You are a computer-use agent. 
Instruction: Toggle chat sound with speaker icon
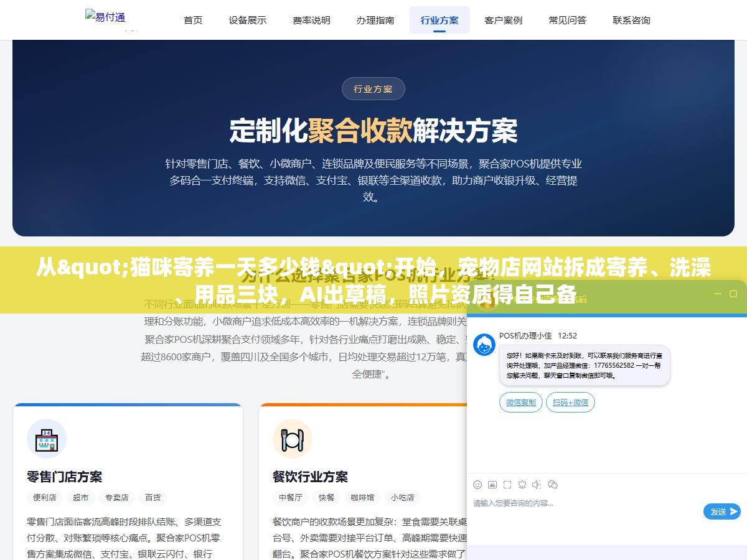537,484
